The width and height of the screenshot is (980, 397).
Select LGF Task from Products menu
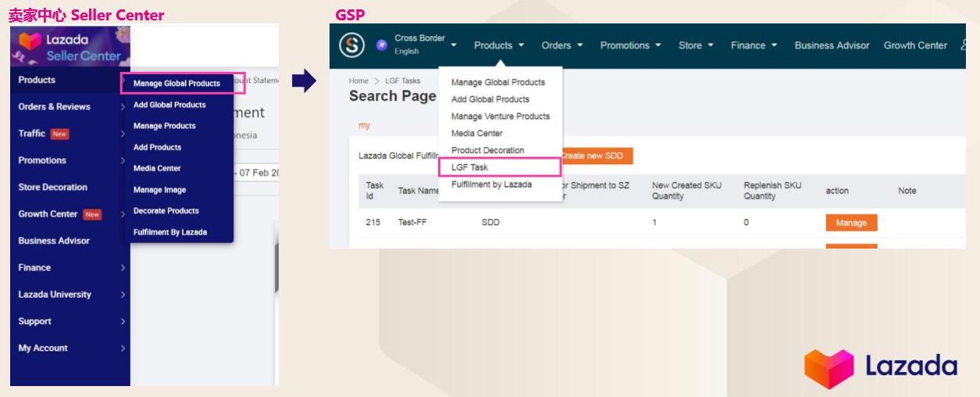pos(469,167)
